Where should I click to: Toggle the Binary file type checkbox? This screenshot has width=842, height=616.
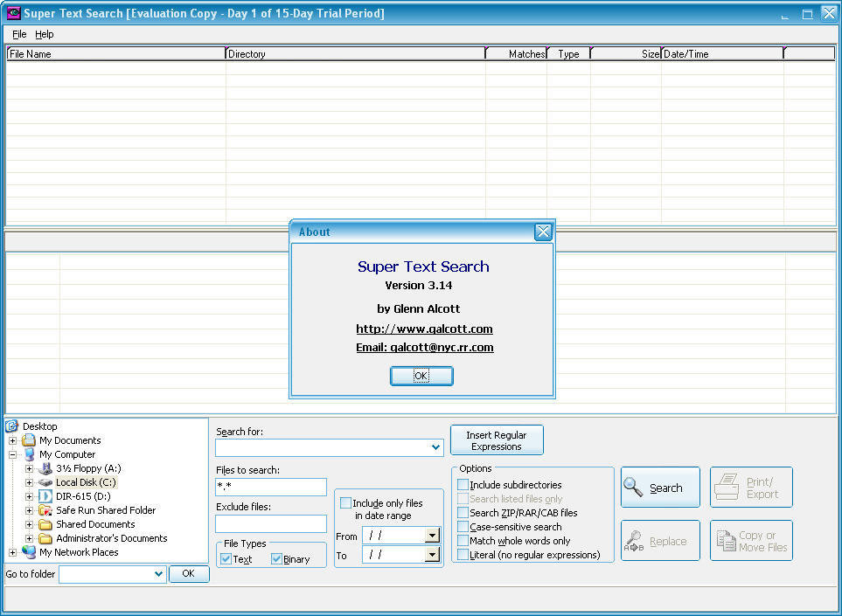[276, 558]
